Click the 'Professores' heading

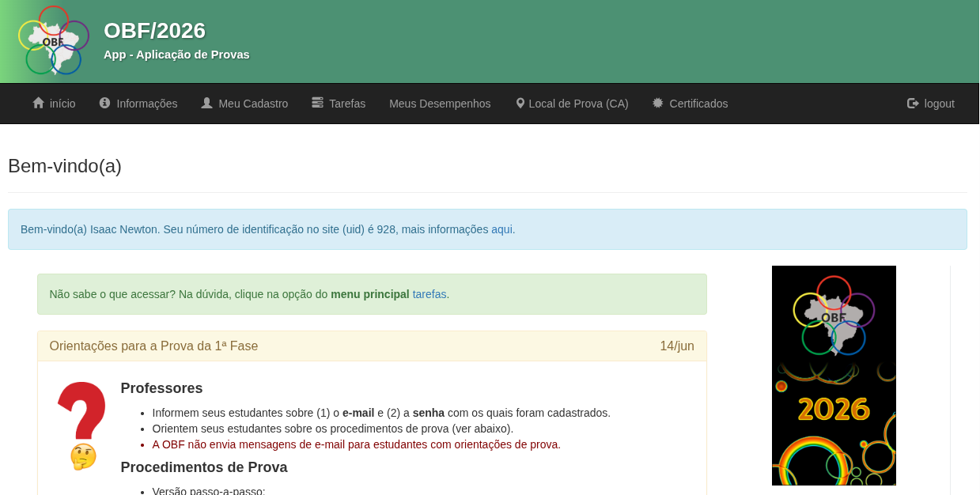pyautogui.click(x=161, y=388)
